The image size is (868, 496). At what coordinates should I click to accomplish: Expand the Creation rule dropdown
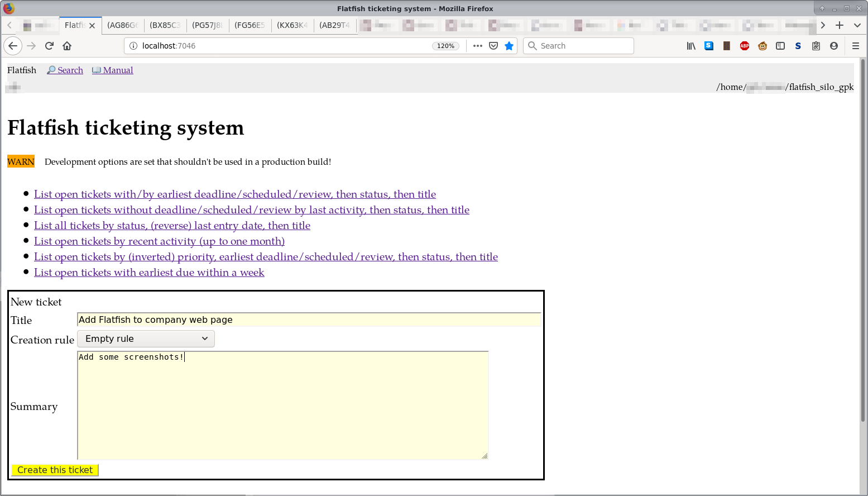pos(146,338)
